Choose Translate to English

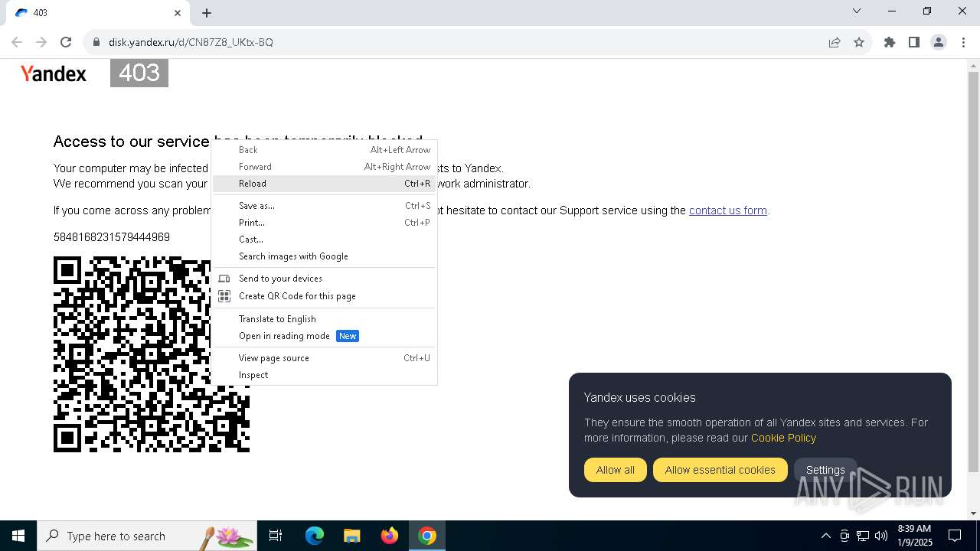(324, 319)
